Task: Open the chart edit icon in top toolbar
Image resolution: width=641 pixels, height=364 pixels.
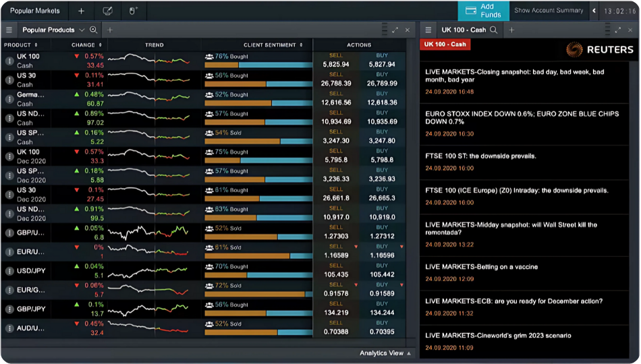Action: [108, 11]
